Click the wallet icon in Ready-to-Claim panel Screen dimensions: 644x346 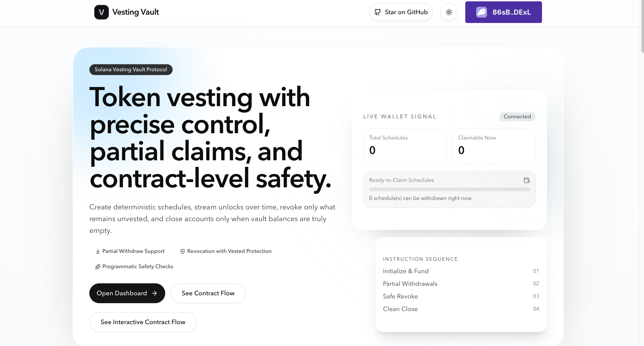(x=526, y=180)
